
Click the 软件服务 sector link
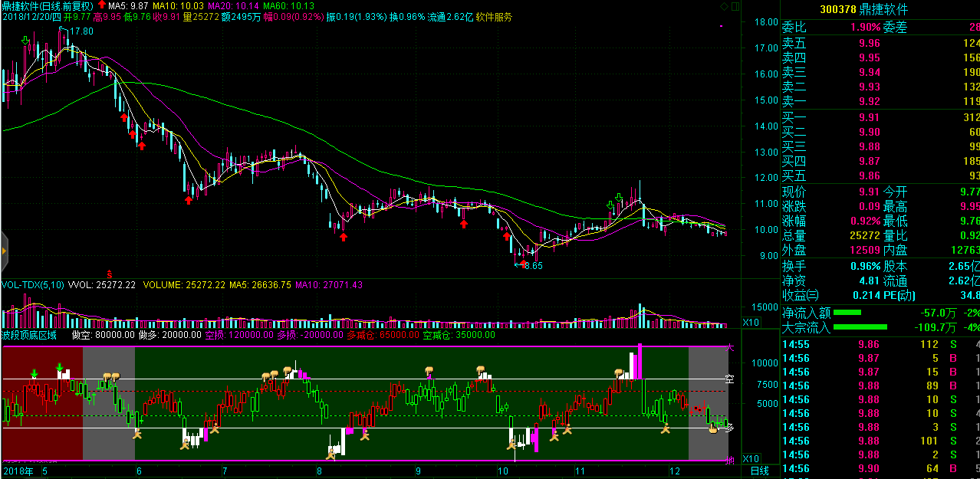pyautogui.click(x=494, y=17)
